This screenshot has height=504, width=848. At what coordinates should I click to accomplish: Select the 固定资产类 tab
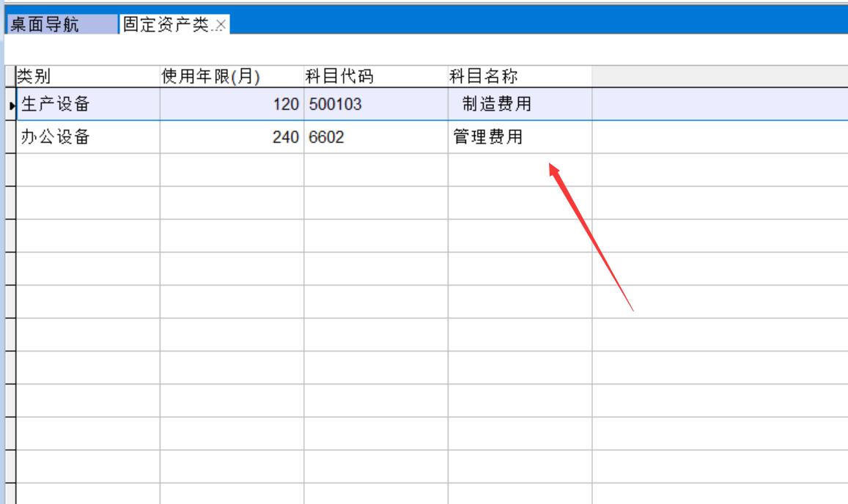tap(166, 25)
